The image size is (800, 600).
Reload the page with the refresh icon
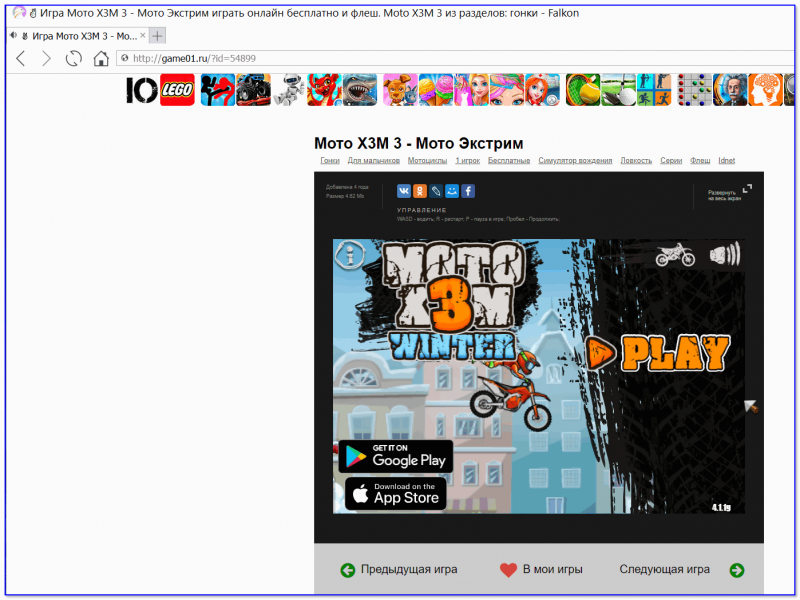73,59
